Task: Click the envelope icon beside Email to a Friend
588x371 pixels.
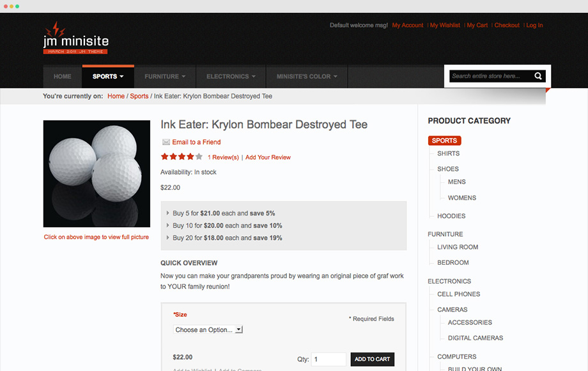Action: (166, 142)
